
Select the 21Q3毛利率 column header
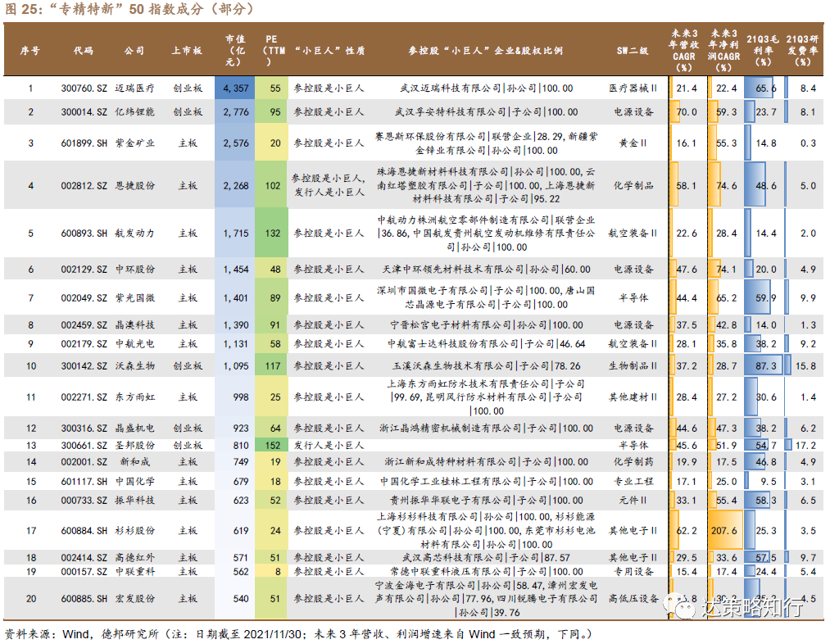[x=763, y=51]
